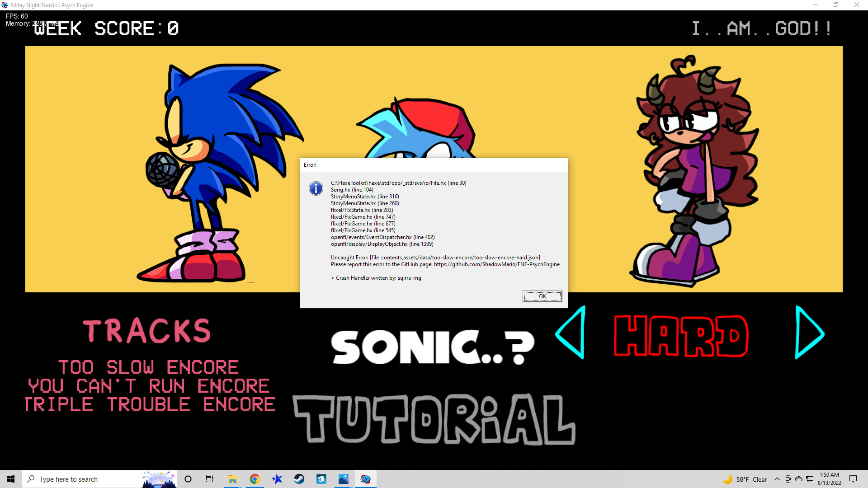Click OK in the Error dialog
868x488 pixels.
click(x=542, y=296)
